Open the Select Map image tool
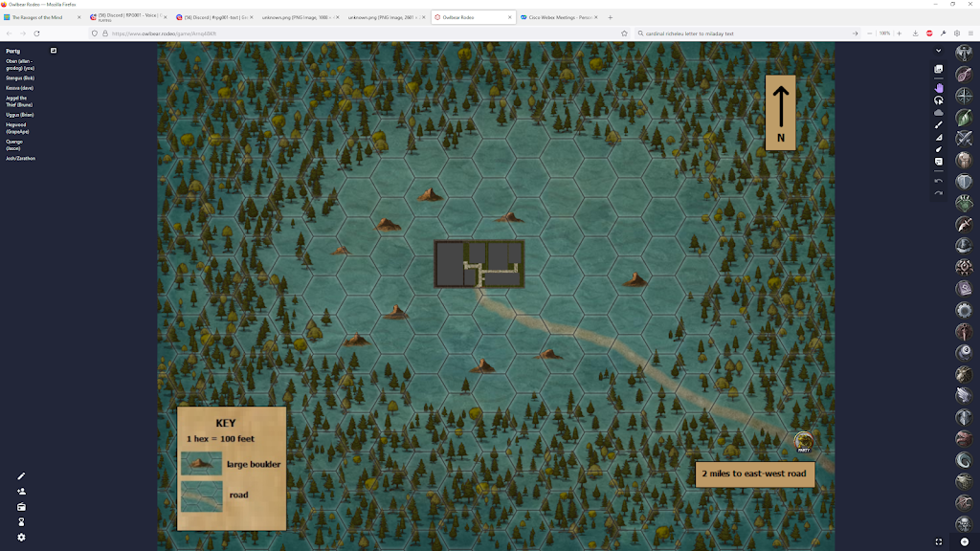The image size is (980, 551). click(939, 69)
